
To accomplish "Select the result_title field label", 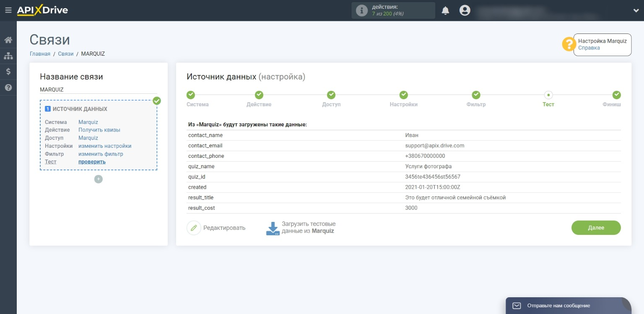I will (201, 198).
